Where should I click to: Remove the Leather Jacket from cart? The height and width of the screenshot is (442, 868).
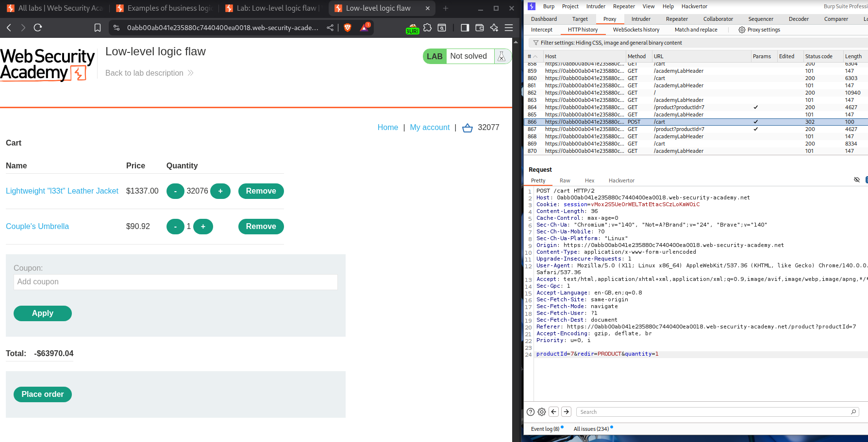click(261, 191)
